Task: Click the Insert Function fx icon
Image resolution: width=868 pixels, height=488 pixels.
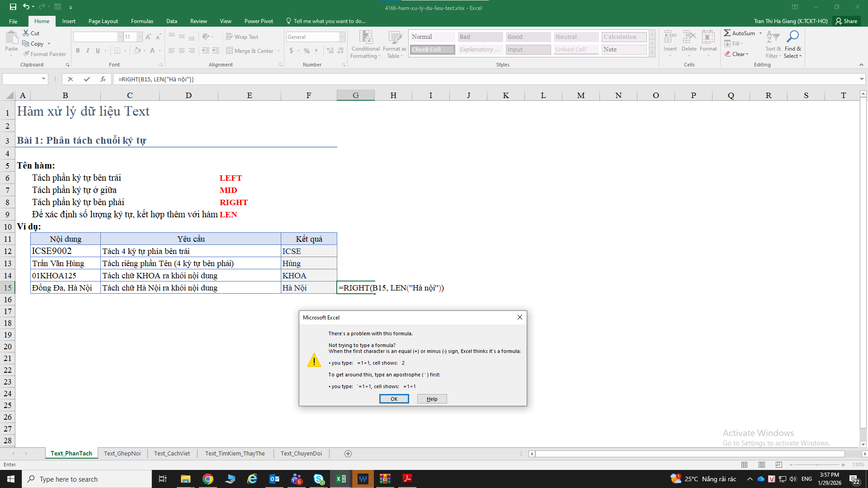Action: pyautogui.click(x=103, y=79)
